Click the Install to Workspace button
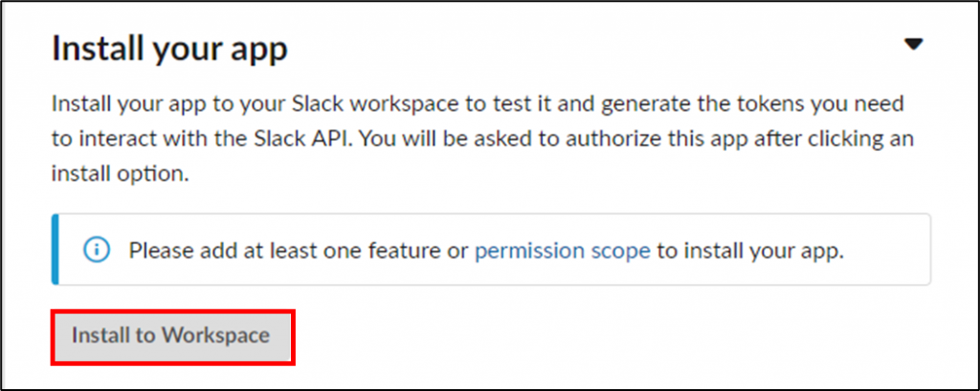The image size is (980, 391). click(171, 337)
